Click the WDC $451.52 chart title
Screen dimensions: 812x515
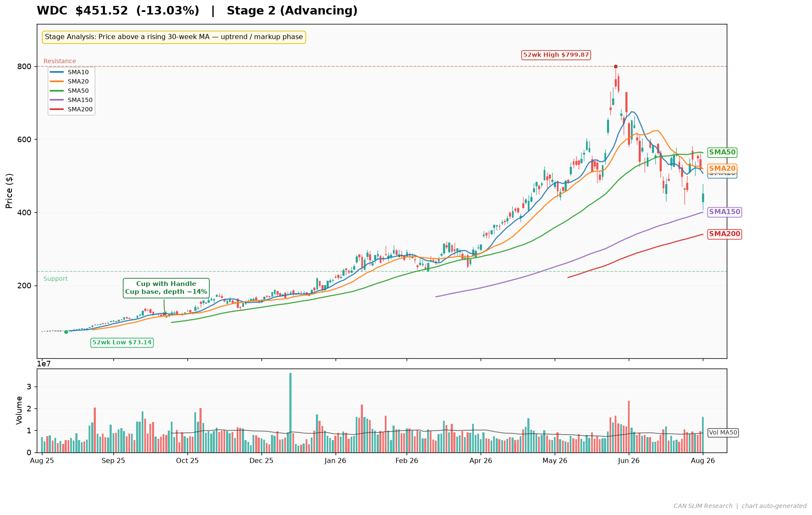coord(197,11)
